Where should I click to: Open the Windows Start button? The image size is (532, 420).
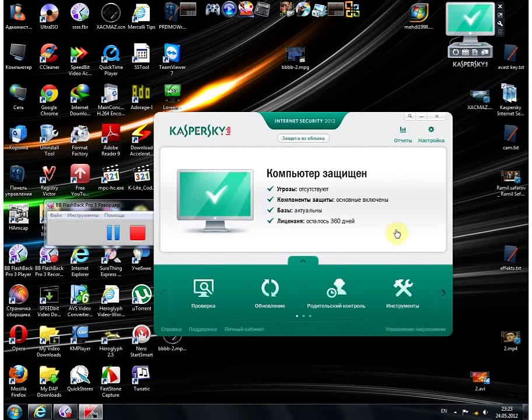tap(14, 411)
